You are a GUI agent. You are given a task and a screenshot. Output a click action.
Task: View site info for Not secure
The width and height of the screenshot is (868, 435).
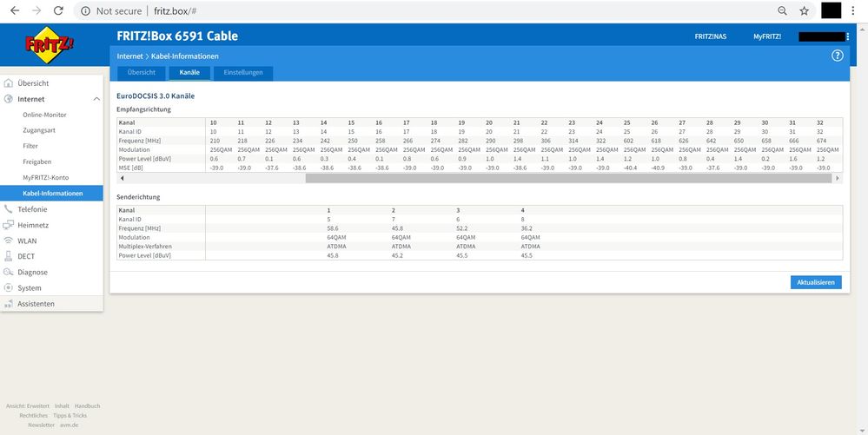(x=113, y=11)
